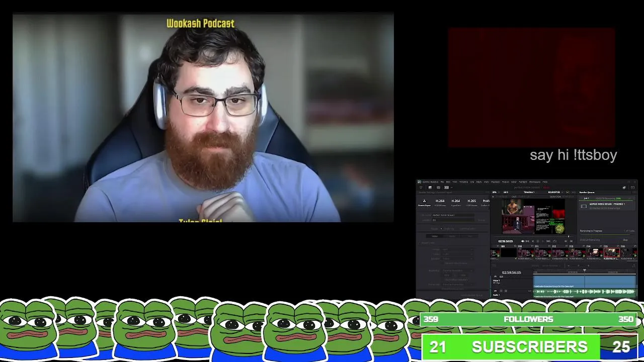The height and width of the screenshot is (362, 644).
Task: Solo the Audio 1 track
Action: (x=501, y=291)
